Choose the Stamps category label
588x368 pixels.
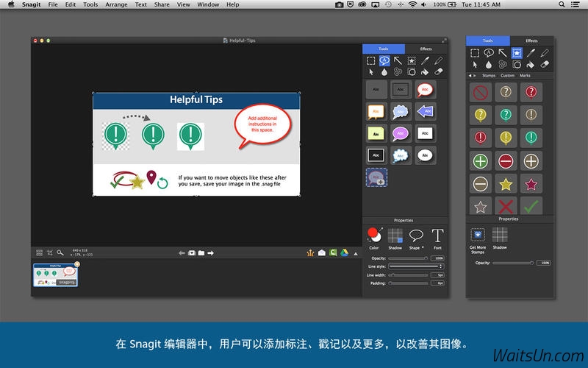pos(489,76)
